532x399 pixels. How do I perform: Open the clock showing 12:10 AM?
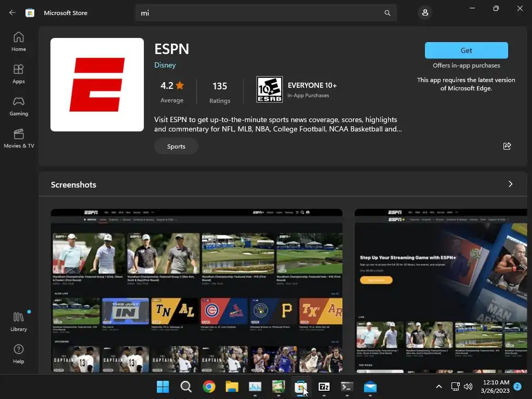(495, 387)
